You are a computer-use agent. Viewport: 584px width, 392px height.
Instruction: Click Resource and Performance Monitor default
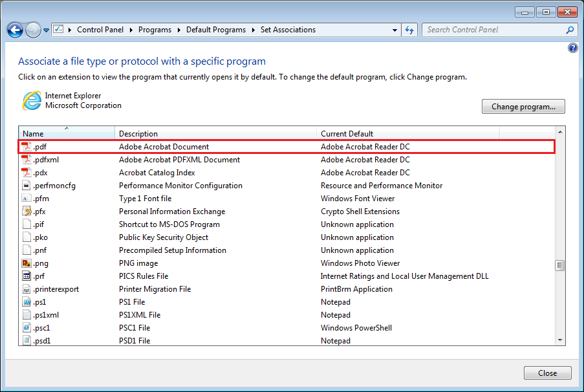pyautogui.click(x=382, y=186)
